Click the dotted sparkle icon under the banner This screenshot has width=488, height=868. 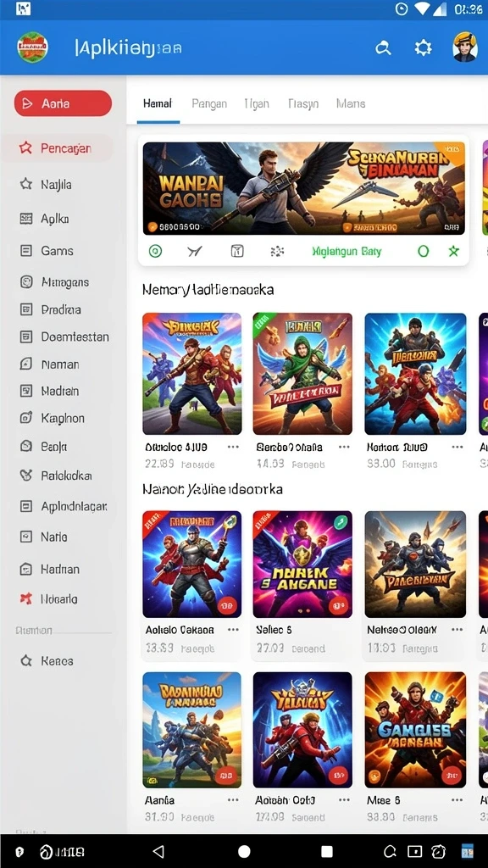point(277,251)
